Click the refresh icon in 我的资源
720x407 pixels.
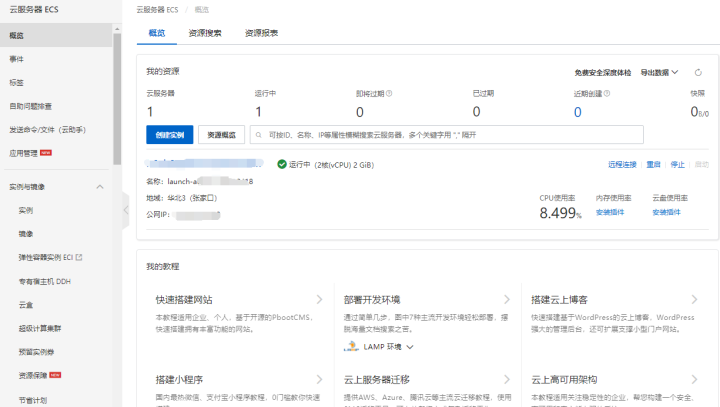coord(698,73)
